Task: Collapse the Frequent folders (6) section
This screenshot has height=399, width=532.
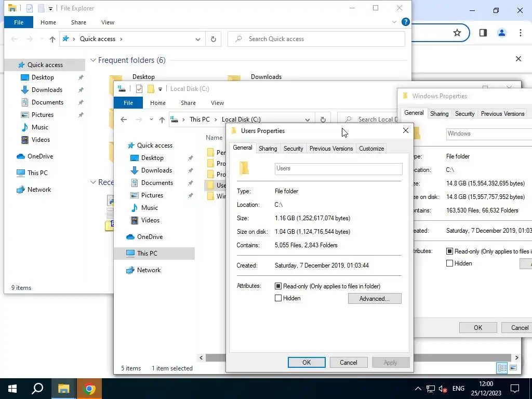Action: tap(93, 60)
